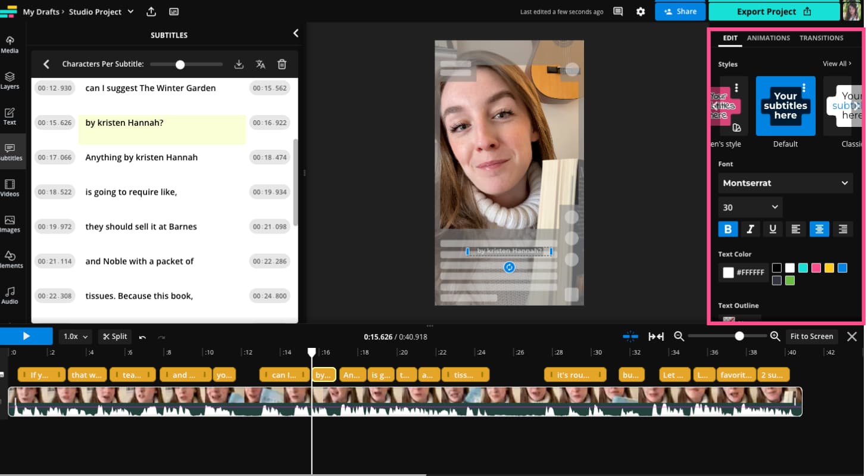This screenshot has height=476, width=868.
Task: Click the Share button
Action: coord(680,11)
